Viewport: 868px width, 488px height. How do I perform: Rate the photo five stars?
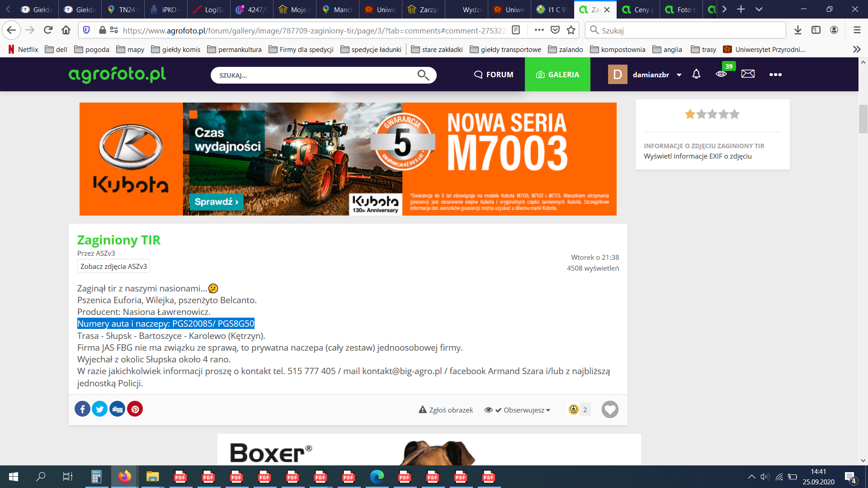click(x=735, y=114)
